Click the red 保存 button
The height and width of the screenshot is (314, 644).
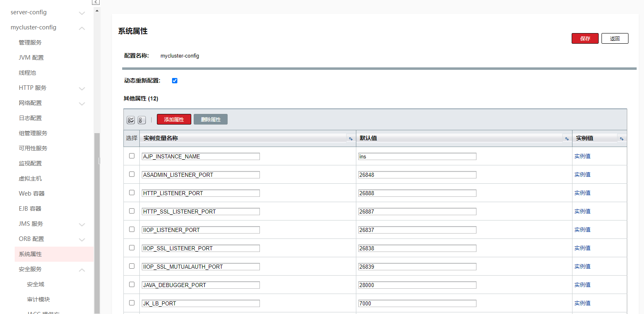point(585,38)
